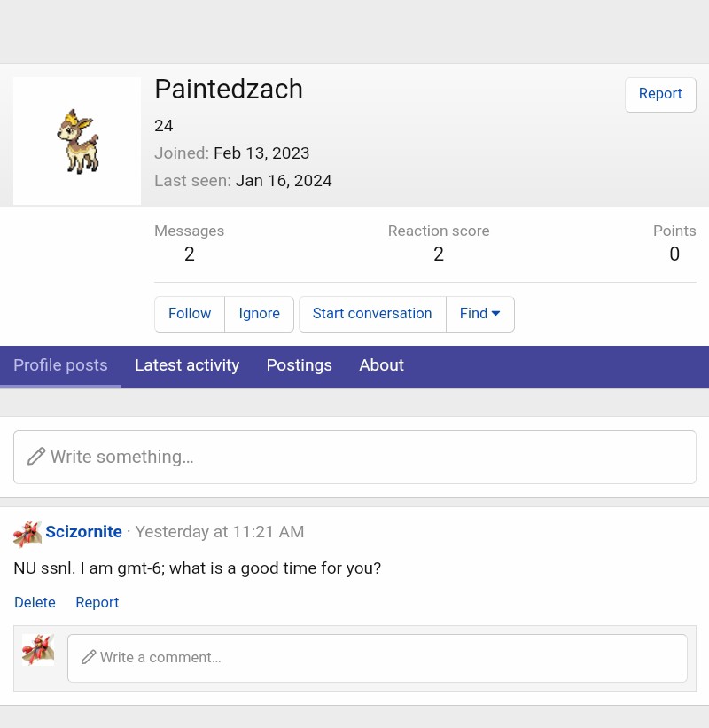Viewport: 709px width, 728px height.
Task: Focus the Write a comment field
Action: click(x=378, y=658)
